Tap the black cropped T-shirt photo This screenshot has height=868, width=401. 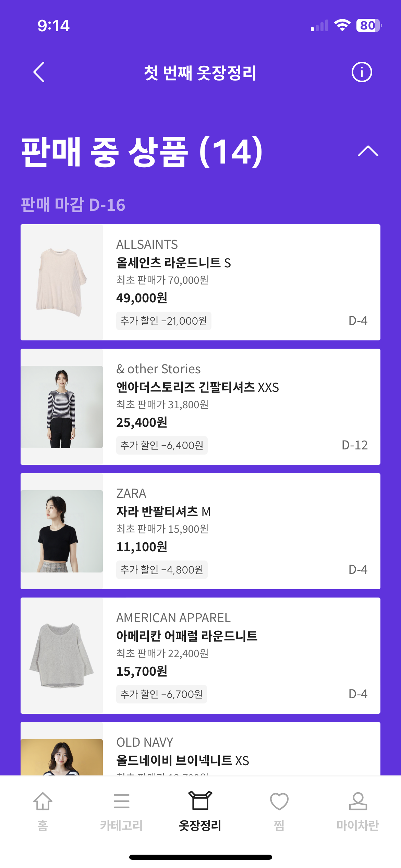(62, 531)
